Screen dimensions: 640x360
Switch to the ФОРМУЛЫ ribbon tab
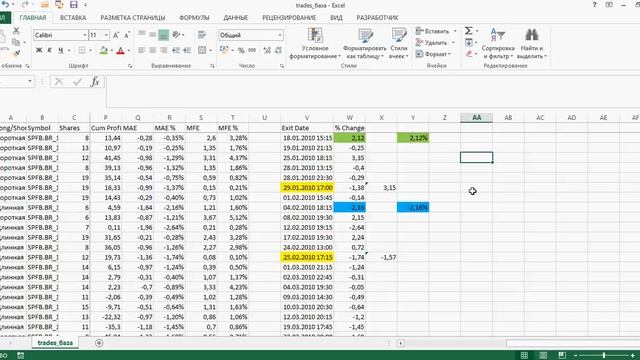click(x=194, y=18)
